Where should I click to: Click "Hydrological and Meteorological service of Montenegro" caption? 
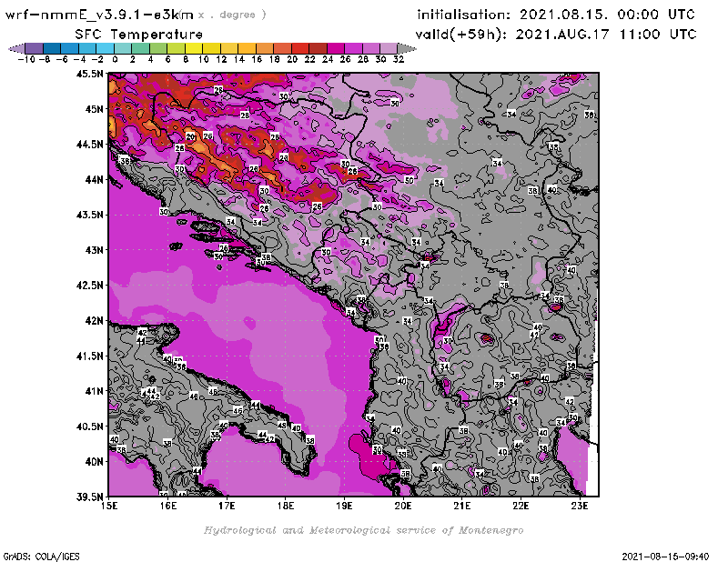[363, 530]
